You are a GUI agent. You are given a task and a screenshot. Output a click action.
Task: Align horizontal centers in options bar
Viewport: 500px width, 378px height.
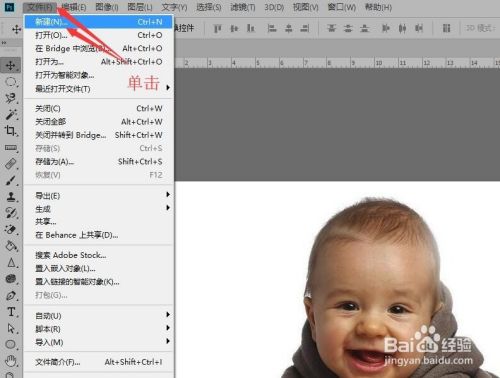[289, 29]
